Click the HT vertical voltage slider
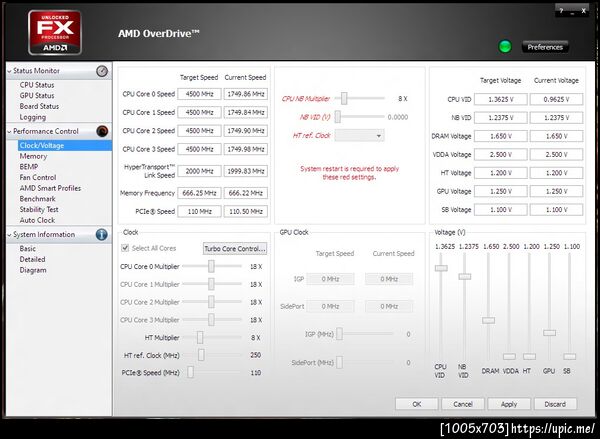The height and width of the screenshot is (439, 600). tap(529, 356)
